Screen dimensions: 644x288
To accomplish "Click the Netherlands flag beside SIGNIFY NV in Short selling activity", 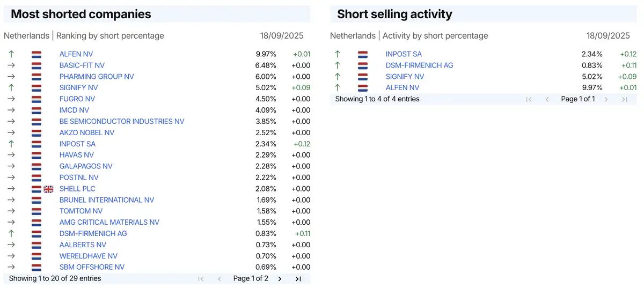I will (363, 77).
